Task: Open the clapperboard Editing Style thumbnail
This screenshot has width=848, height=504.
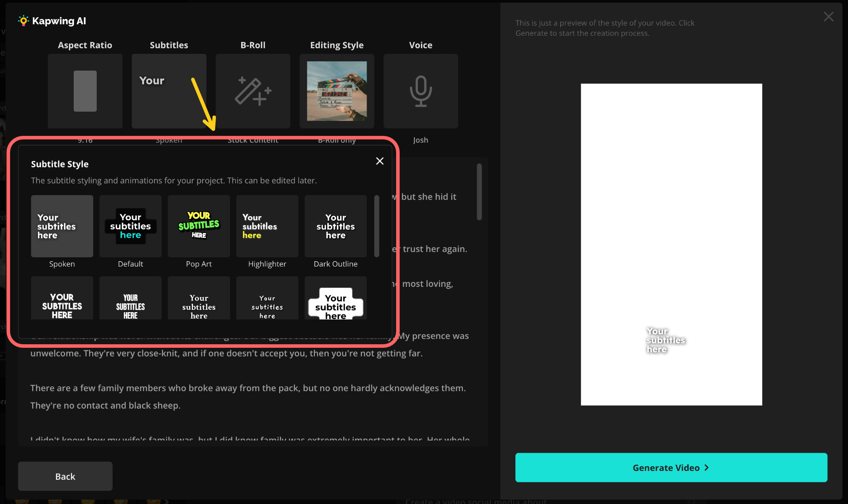Action: click(x=337, y=91)
